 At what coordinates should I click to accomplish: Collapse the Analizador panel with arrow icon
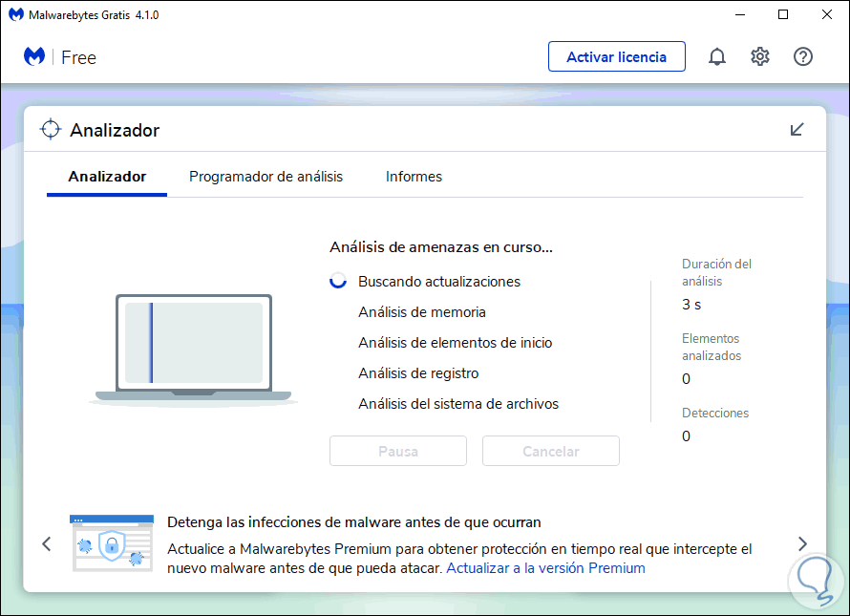point(797,130)
